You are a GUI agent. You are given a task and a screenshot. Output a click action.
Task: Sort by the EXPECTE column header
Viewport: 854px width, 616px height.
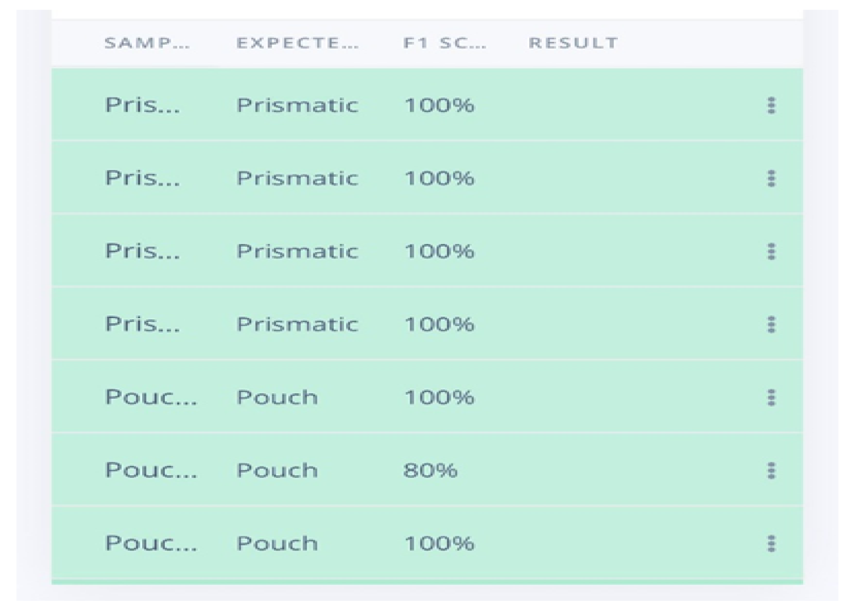[x=296, y=43]
